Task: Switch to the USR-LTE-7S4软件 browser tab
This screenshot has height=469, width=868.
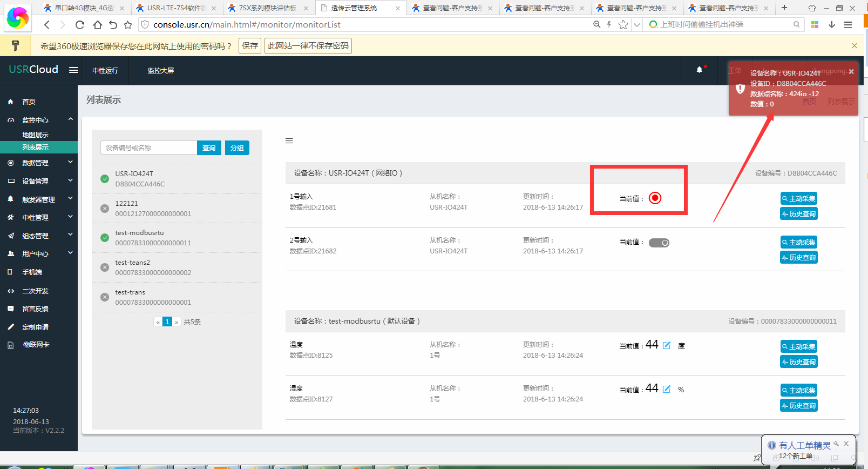Action: coord(176,8)
